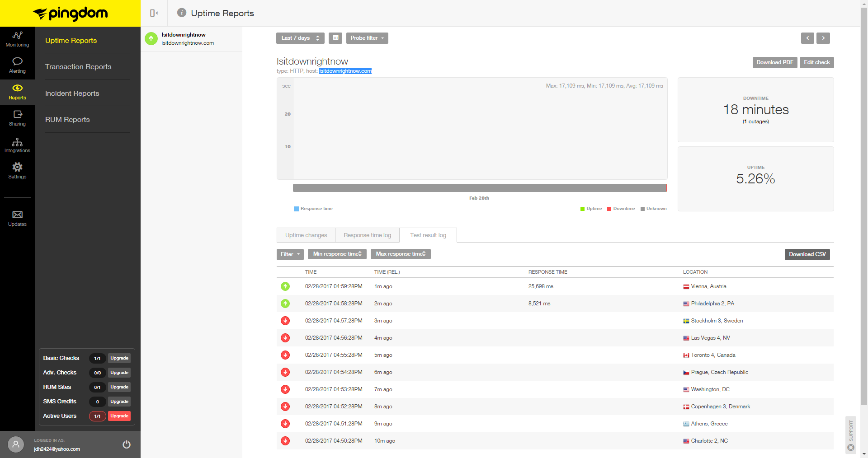Click the Vienna, Austria location cell

click(x=705, y=286)
